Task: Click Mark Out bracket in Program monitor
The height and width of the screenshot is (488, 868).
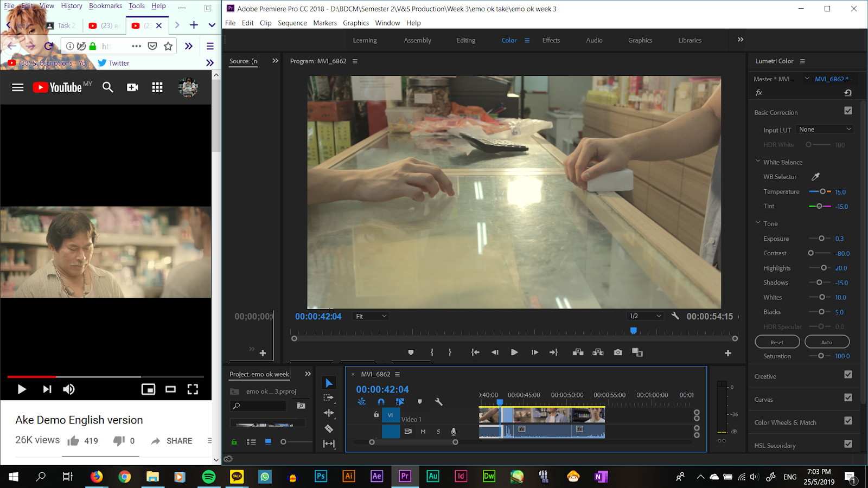Action: (450, 352)
